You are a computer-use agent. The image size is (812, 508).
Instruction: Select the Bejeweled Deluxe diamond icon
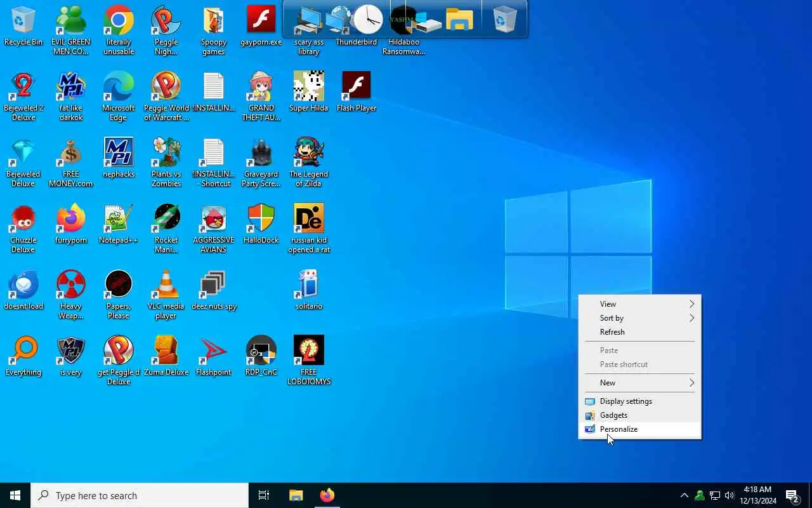23,163
